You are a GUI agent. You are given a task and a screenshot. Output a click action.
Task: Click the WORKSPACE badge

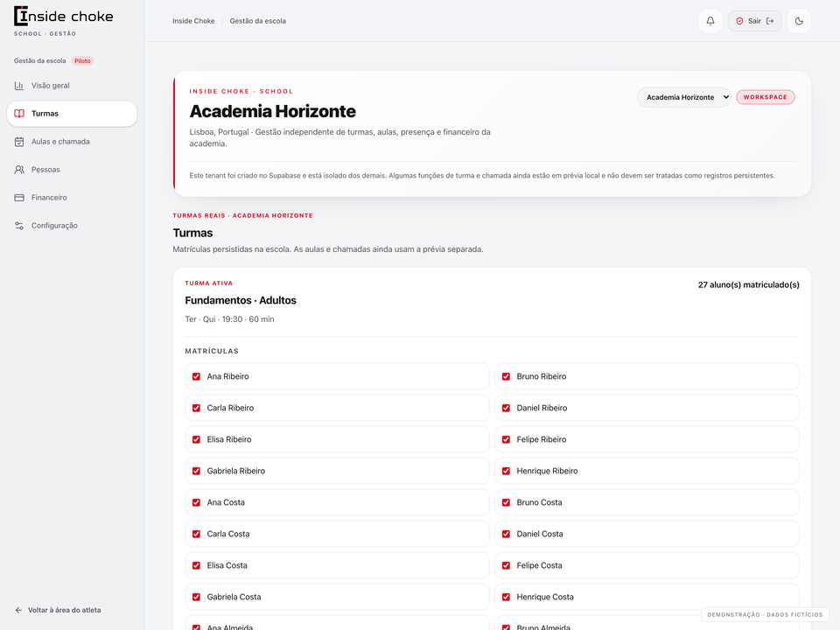[x=765, y=97]
